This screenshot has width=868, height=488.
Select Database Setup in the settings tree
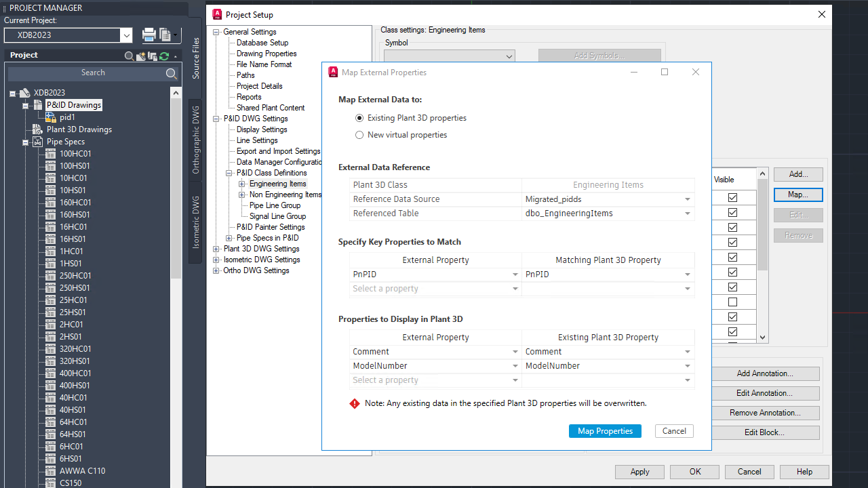pyautogui.click(x=262, y=43)
